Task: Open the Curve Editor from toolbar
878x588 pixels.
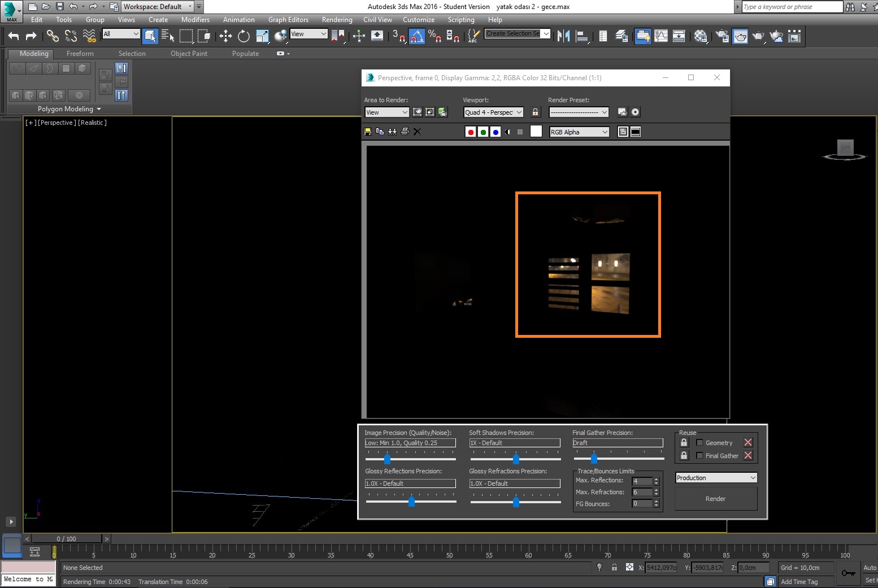Action: 661,36
